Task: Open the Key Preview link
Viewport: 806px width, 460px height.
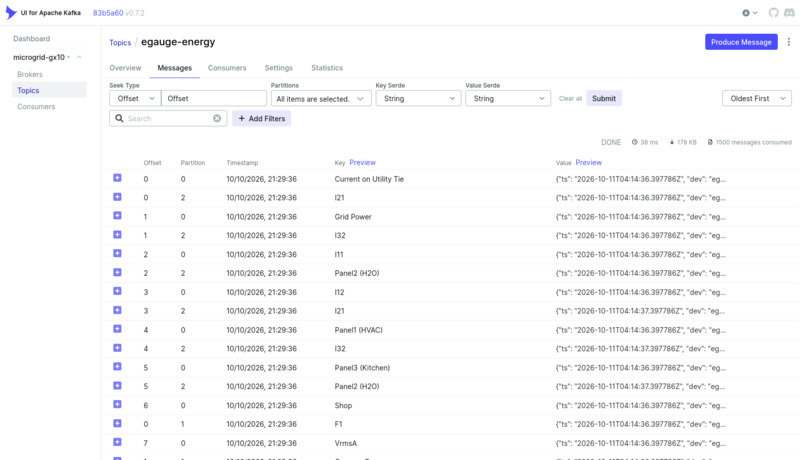Action: click(362, 162)
